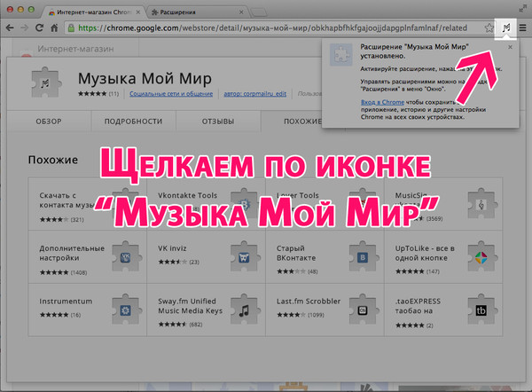This screenshot has height=392, width=532.
Task: Click the Last.fm Scrobbler card title
Action: coord(309,302)
